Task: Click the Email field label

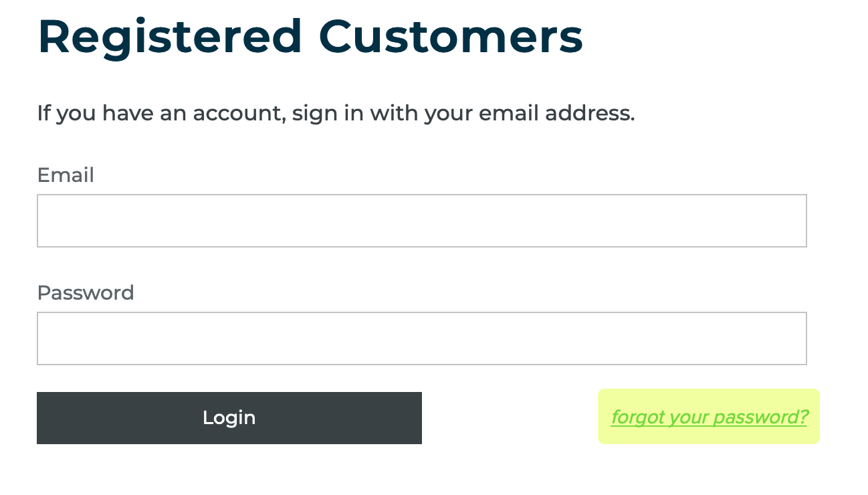Action: [66, 175]
